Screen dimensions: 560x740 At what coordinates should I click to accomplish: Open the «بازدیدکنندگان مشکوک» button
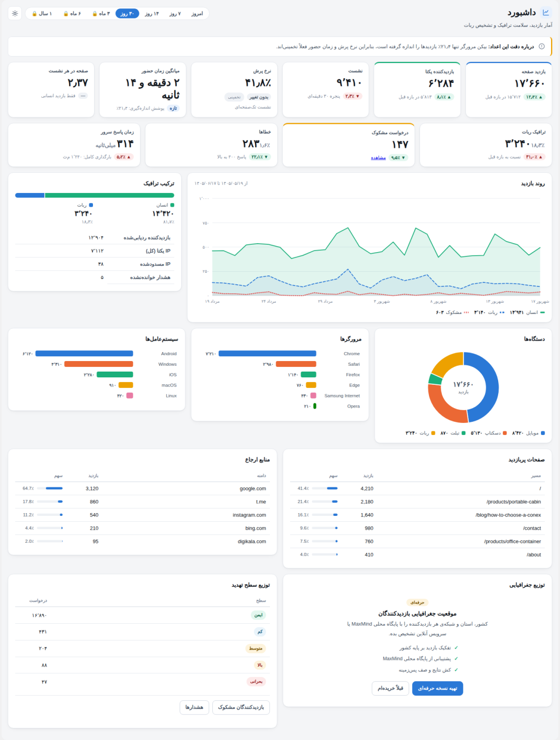[x=241, y=707]
